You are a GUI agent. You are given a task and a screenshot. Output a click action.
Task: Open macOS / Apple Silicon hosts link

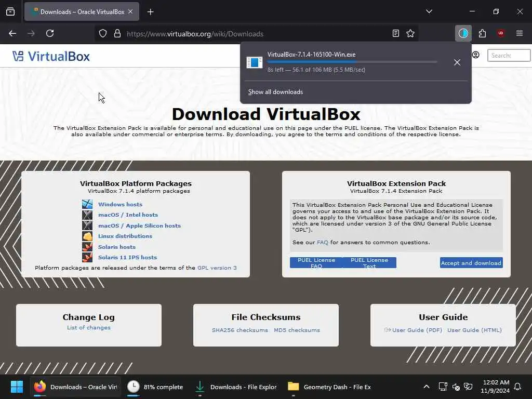tap(139, 225)
